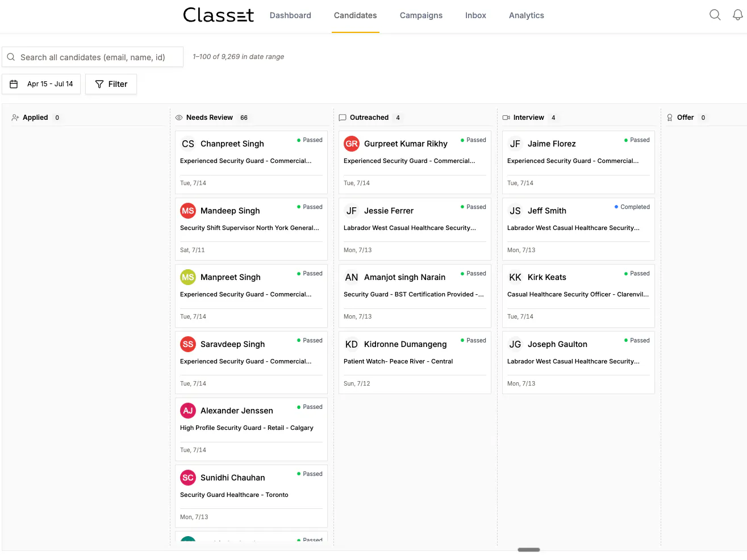Open Alexander Jenssen candidate name
The image size is (747, 560).
pos(236,411)
